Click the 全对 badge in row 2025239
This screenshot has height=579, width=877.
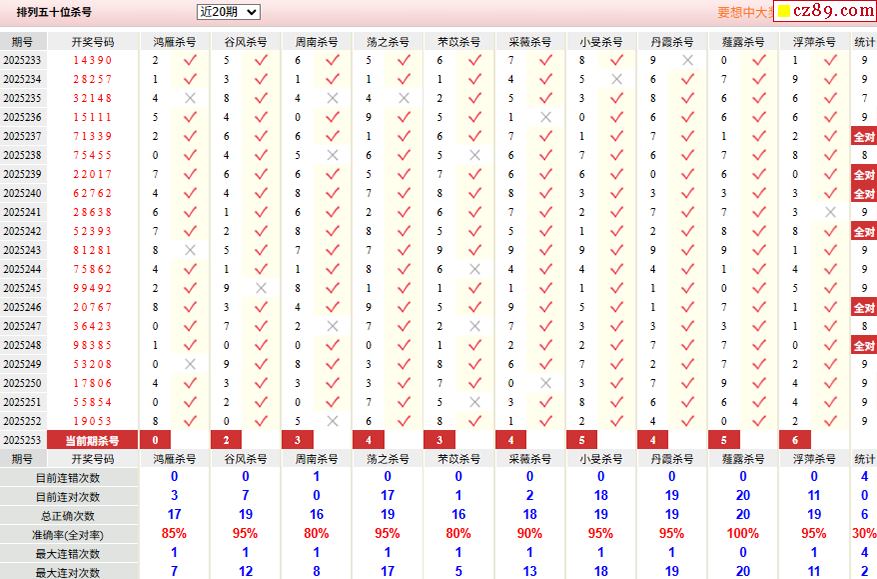tap(864, 175)
